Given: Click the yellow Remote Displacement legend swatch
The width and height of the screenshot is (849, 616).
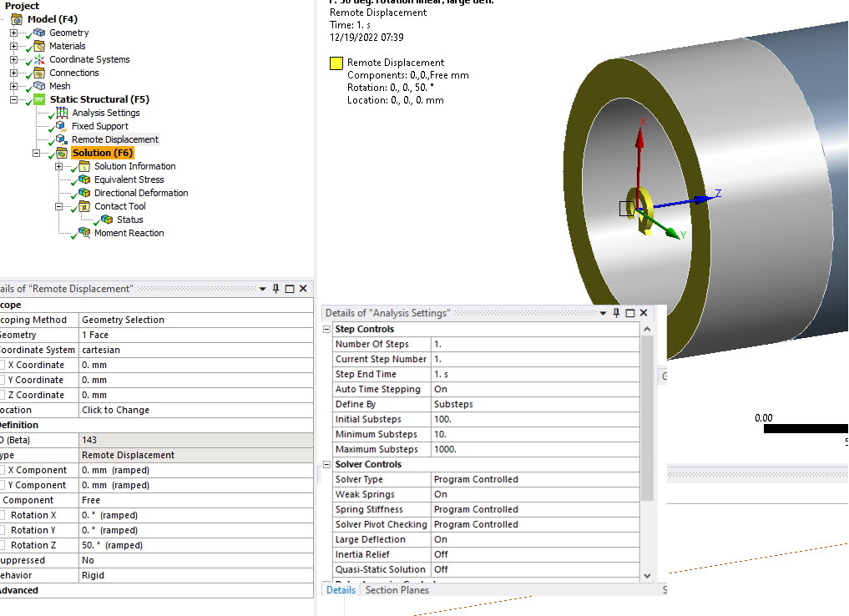Looking at the screenshot, I should point(336,63).
